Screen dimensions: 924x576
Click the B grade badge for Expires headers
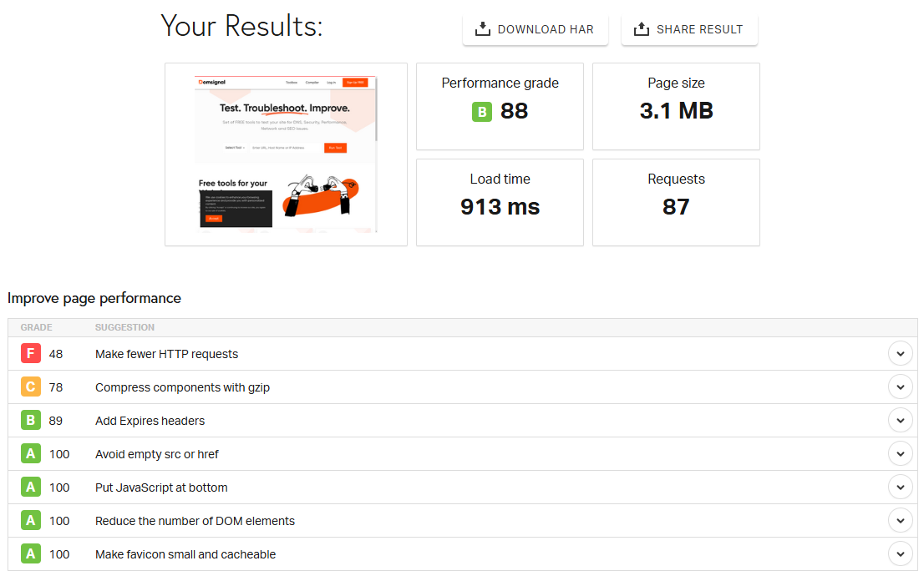(x=31, y=421)
